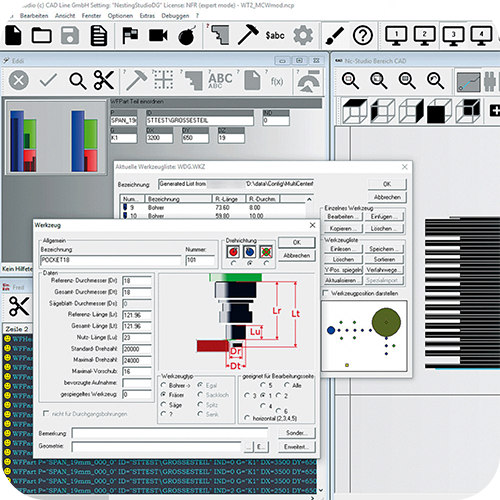Select the blue rotation direction radio button
The height and width of the screenshot is (500, 500).
(249, 263)
